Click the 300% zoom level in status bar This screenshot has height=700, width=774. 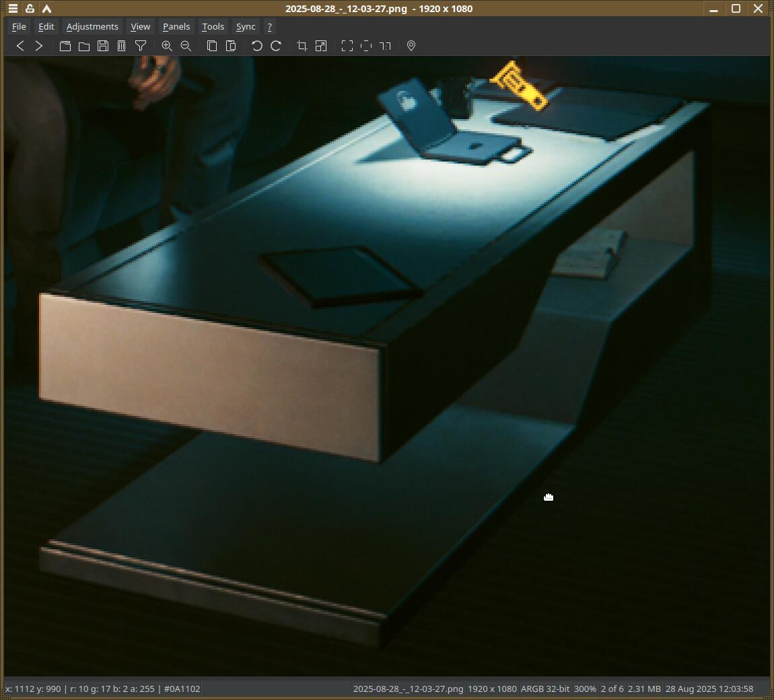pyautogui.click(x=585, y=689)
